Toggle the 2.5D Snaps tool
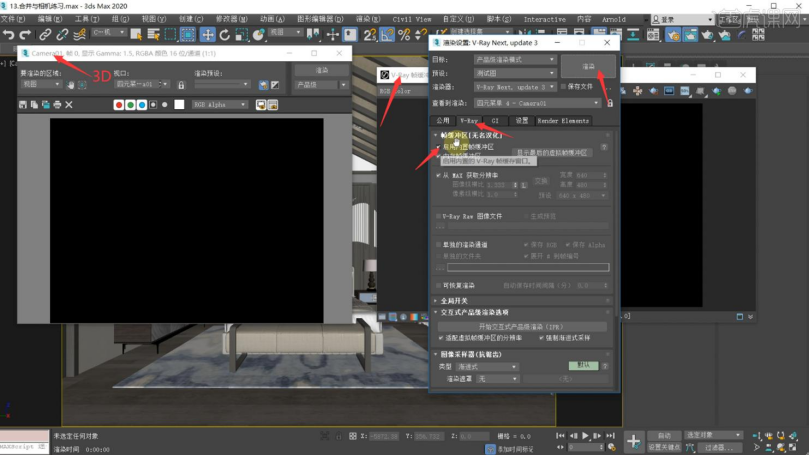Image resolution: width=809 pixels, height=455 pixels. [x=369, y=35]
